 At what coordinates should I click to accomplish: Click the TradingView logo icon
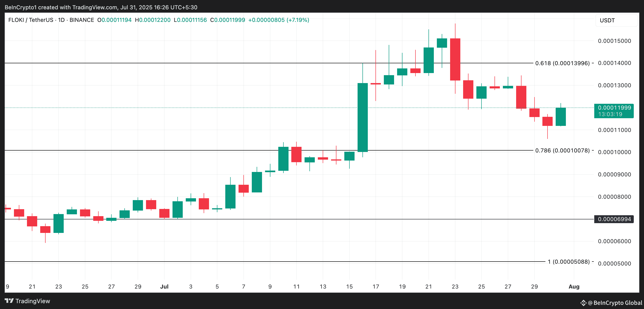(x=9, y=301)
